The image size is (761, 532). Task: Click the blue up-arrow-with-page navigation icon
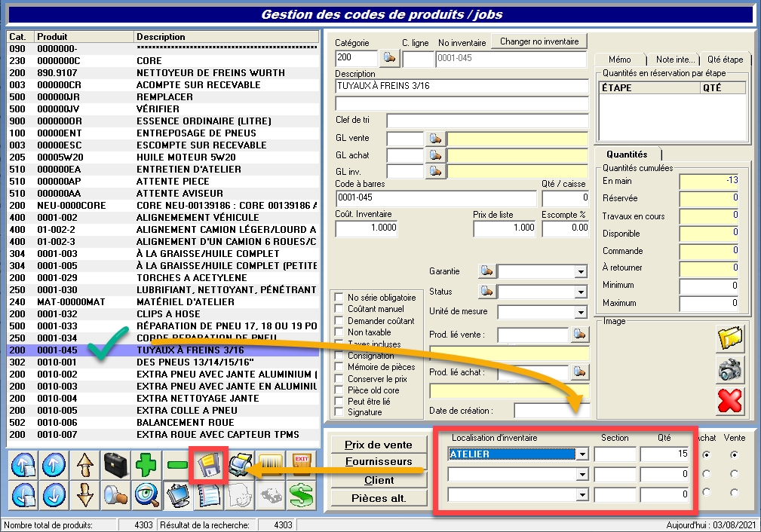24,465
